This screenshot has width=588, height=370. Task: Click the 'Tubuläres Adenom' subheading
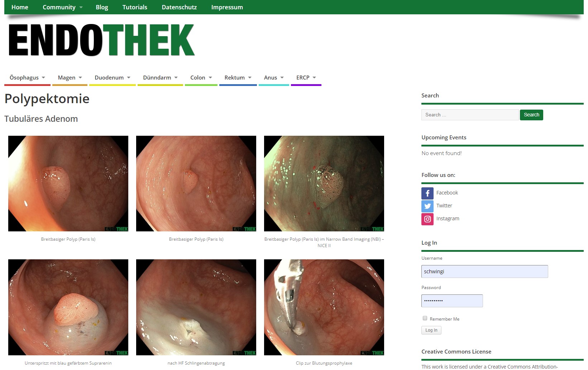(41, 119)
